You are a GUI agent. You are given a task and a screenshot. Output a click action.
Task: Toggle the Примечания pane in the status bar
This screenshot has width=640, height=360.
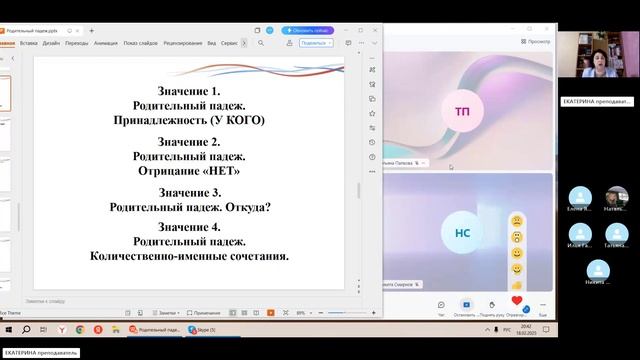pyautogui.click(x=203, y=313)
